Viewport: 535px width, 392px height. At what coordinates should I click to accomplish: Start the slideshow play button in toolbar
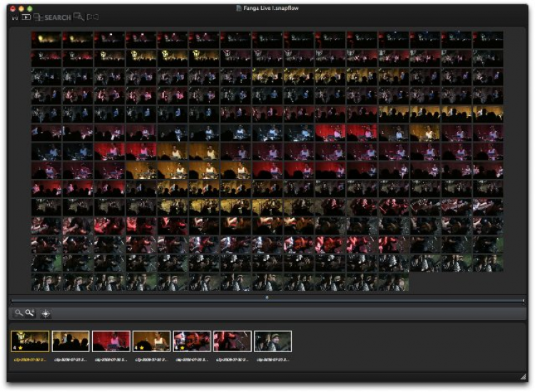coord(26,17)
